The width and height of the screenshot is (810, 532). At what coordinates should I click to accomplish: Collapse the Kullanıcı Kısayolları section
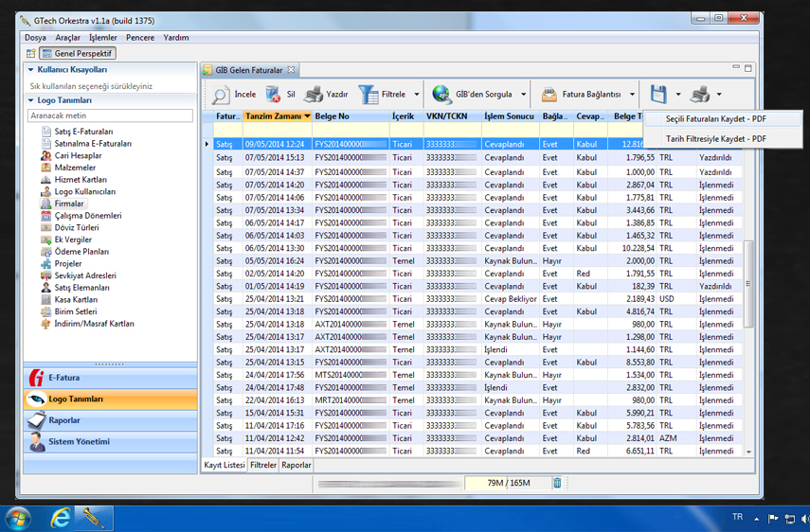click(x=30, y=70)
